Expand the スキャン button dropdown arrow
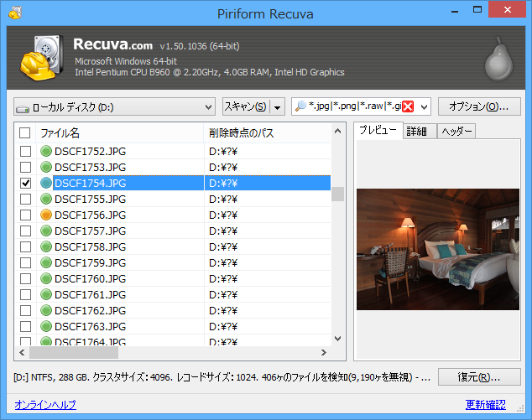Screen dimensions: 532x420 click(x=278, y=107)
